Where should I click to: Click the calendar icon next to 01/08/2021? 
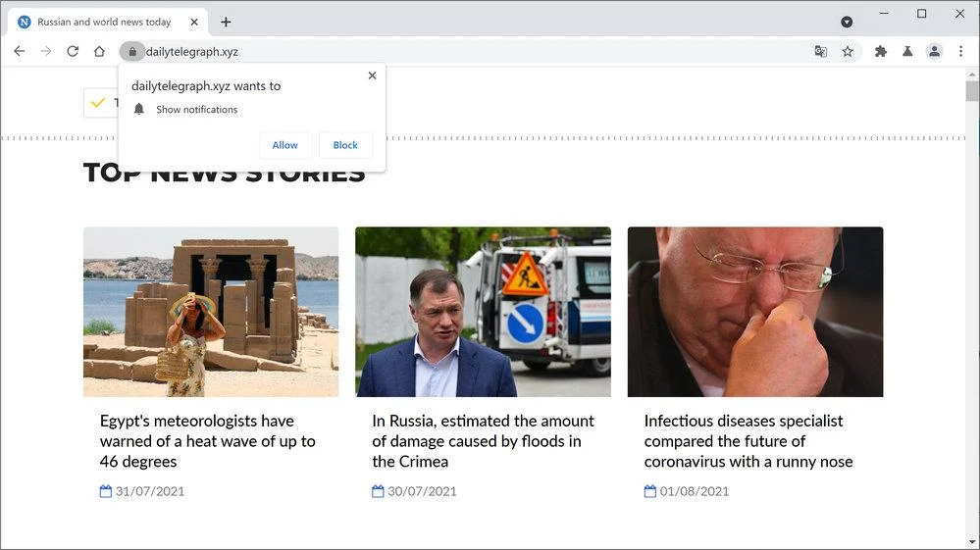(650, 491)
